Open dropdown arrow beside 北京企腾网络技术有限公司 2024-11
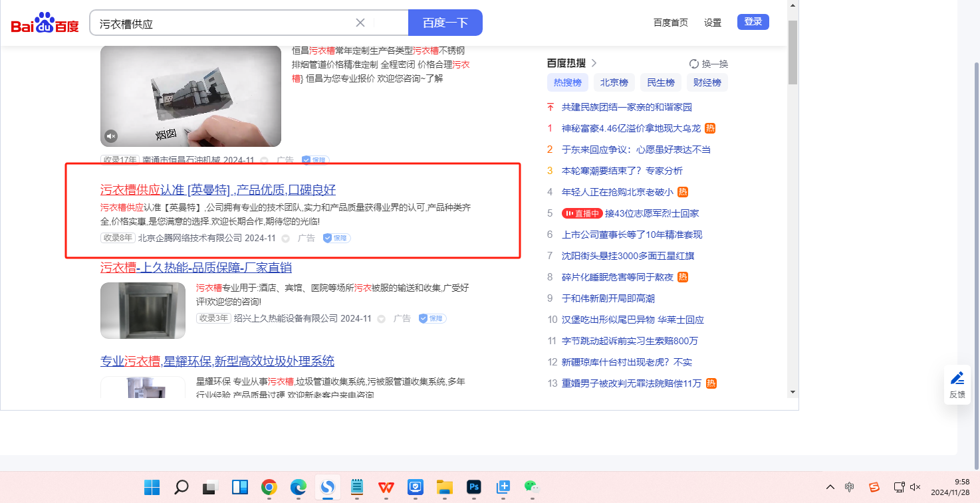The width and height of the screenshot is (980, 503). click(x=286, y=239)
